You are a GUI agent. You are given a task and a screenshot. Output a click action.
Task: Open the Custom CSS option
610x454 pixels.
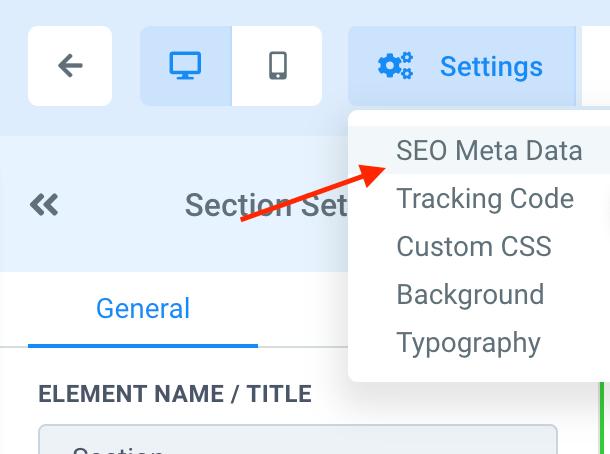coord(473,246)
